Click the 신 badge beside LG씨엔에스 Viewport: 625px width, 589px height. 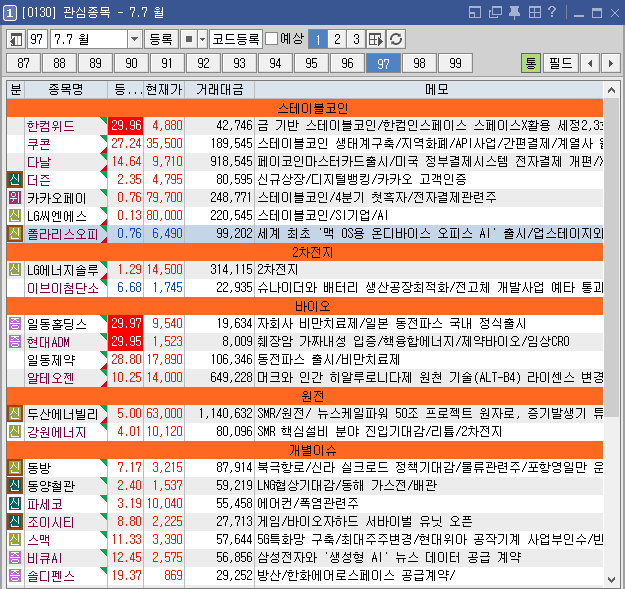[x=15, y=216]
